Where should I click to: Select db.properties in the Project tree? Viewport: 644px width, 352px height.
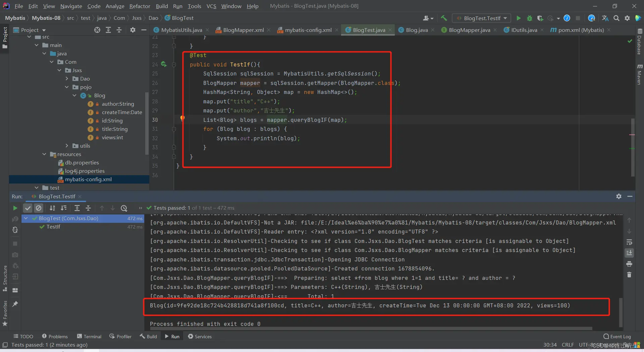point(82,162)
